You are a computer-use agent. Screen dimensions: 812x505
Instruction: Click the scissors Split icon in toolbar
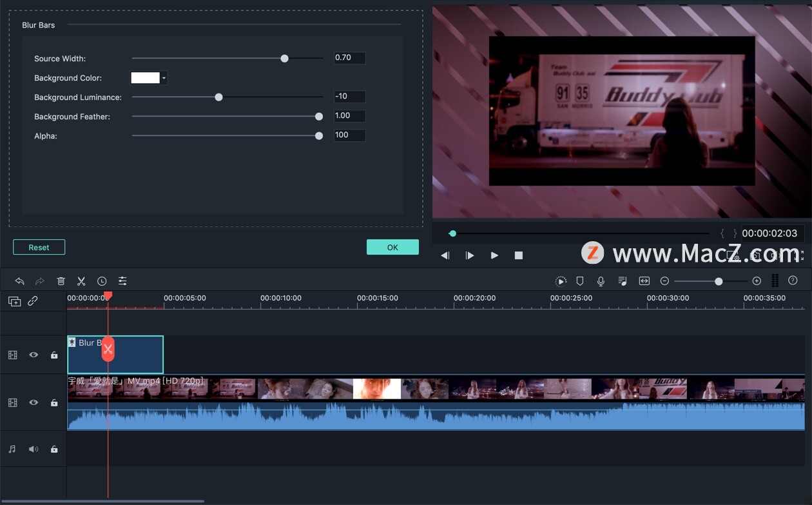(81, 281)
